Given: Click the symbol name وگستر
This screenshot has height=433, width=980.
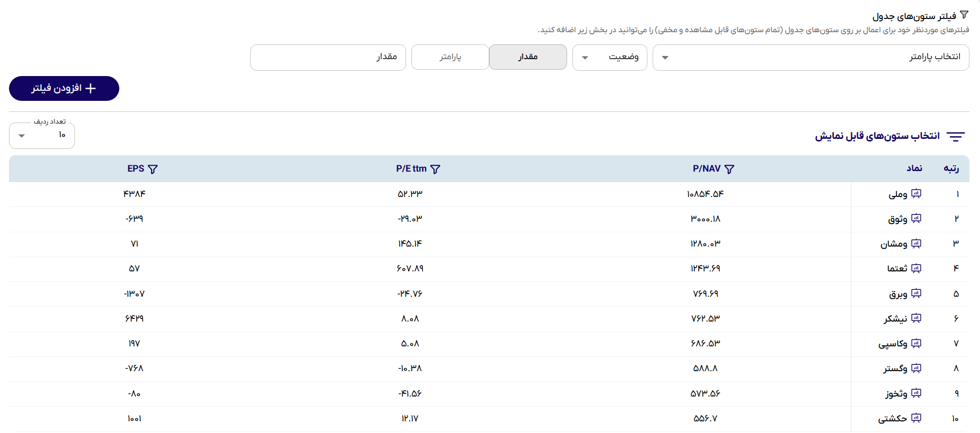Looking at the screenshot, I should pos(896,368).
